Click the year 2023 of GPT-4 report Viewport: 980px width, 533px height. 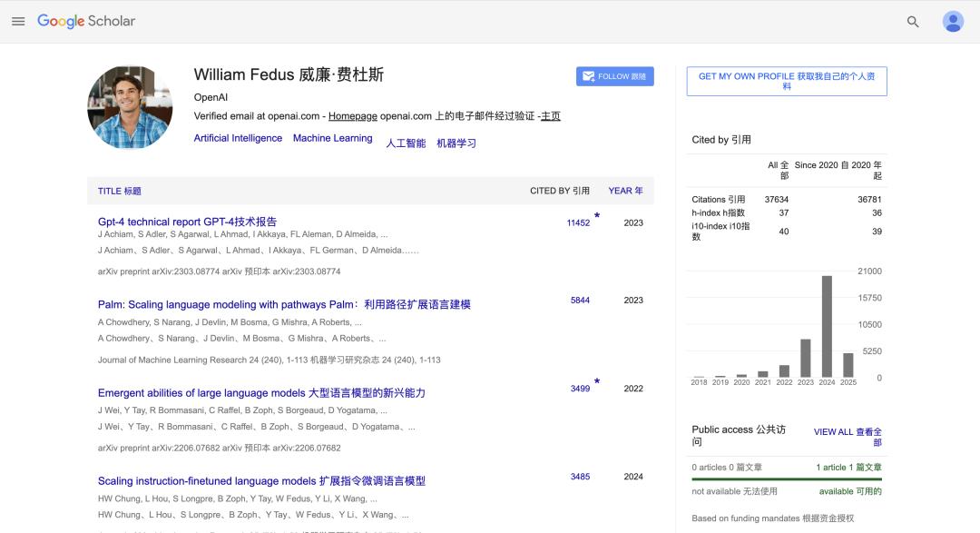(x=633, y=222)
